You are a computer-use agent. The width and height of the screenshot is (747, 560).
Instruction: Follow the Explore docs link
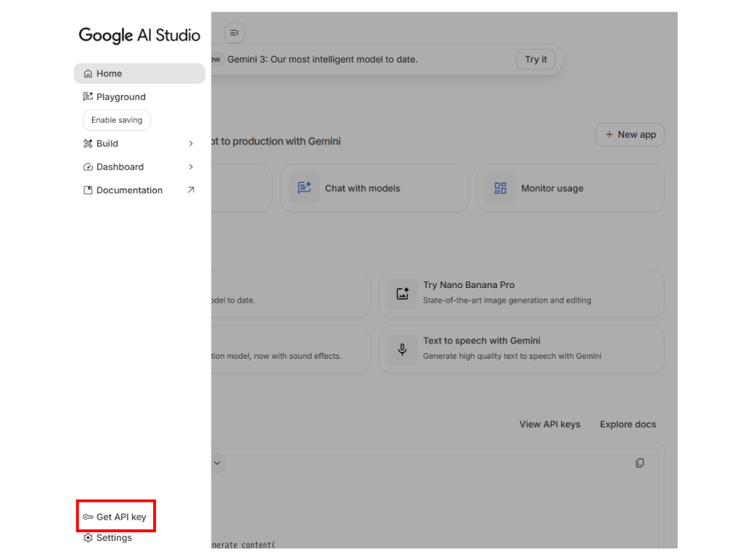click(x=627, y=424)
